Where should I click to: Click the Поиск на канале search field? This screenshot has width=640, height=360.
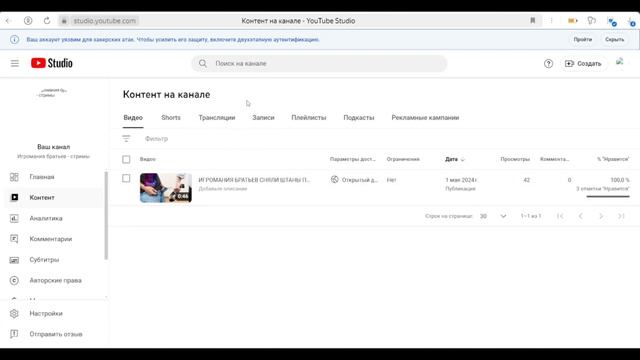point(319,64)
